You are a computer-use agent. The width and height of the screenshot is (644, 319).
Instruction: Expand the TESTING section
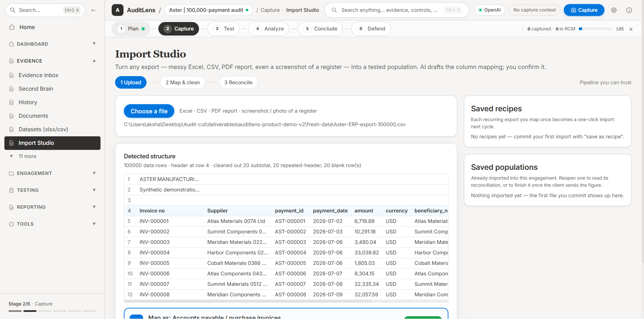[52, 190]
